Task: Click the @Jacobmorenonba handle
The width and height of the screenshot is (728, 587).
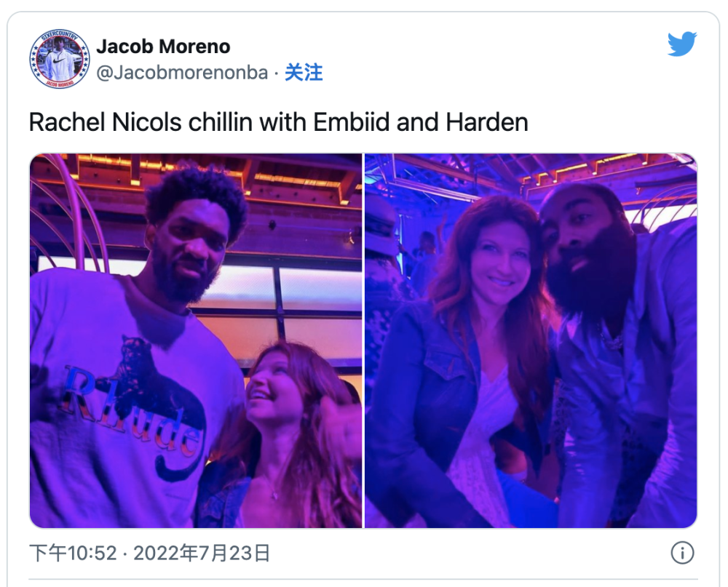Action: tap(182, 73)
